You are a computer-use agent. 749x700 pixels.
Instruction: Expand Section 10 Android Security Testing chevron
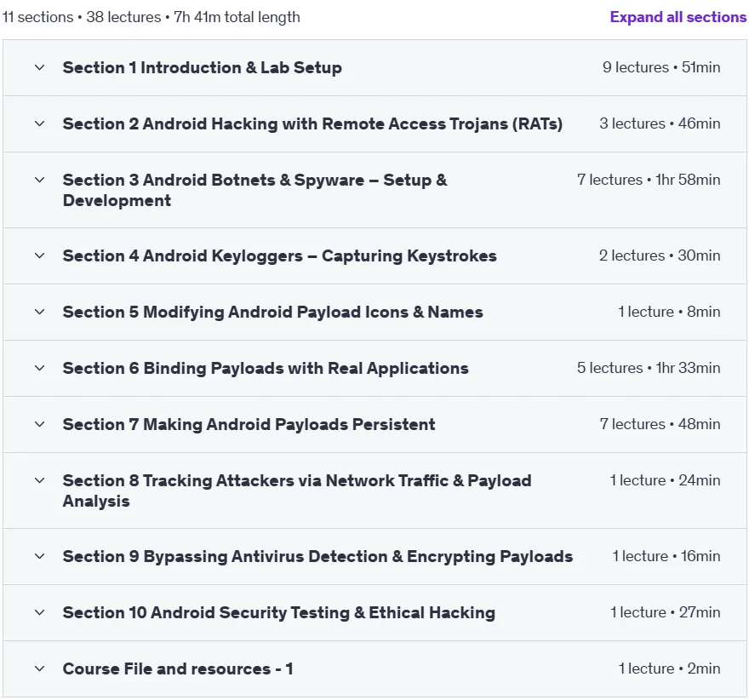(x=40, y=612)
